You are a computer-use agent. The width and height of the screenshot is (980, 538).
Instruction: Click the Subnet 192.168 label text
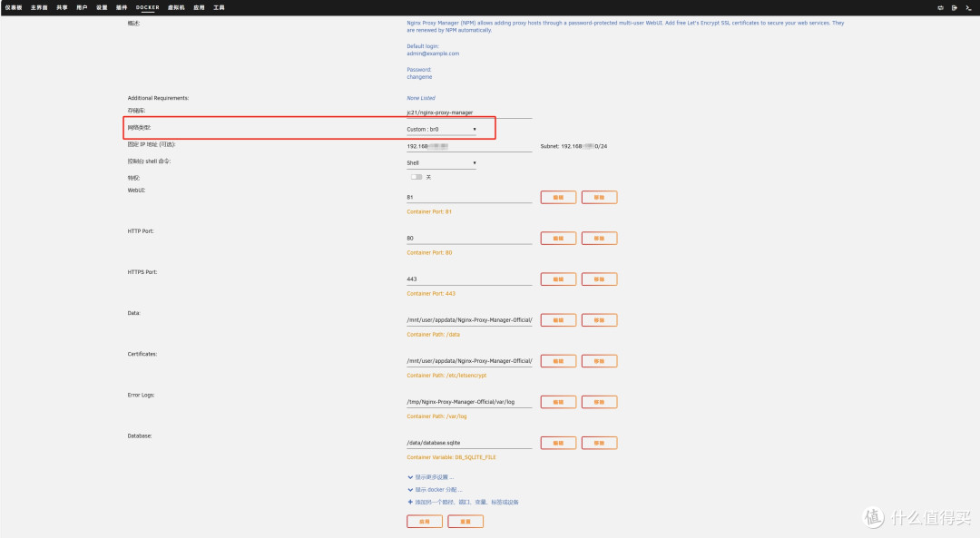pos(573,146)
